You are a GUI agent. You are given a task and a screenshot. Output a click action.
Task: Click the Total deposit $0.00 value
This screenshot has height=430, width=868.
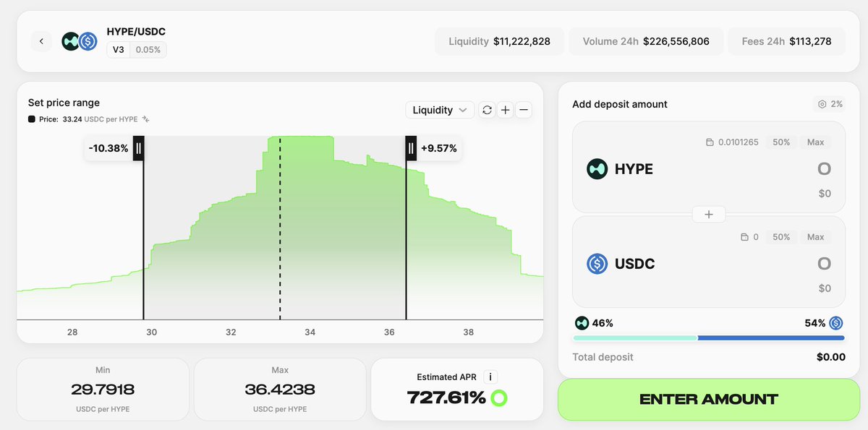tap(831, 357)
